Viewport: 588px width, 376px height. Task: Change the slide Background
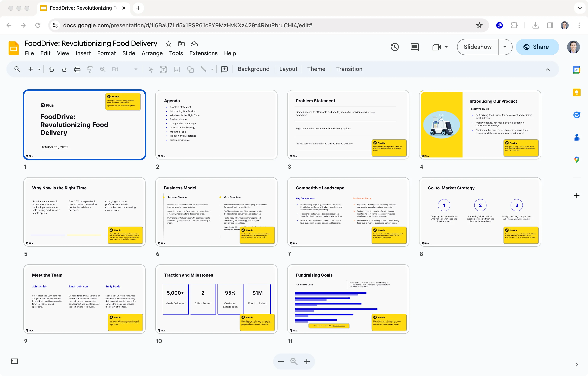253,69
